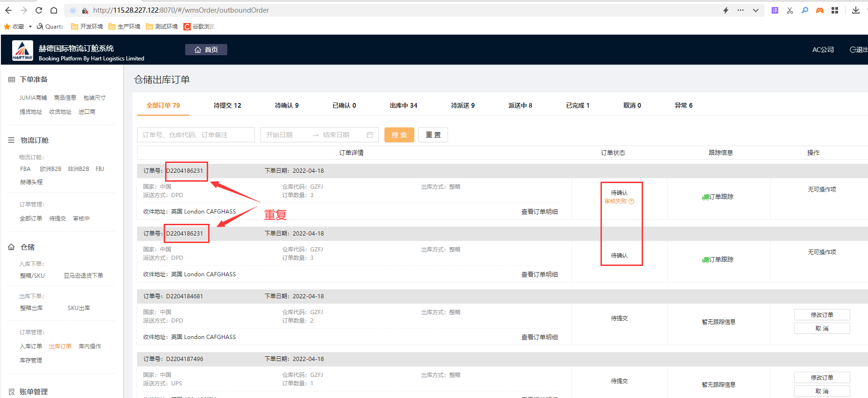This screenshot has width=868, height=398.
Task: Click the browser reload icon
Action: click(39, 10)
